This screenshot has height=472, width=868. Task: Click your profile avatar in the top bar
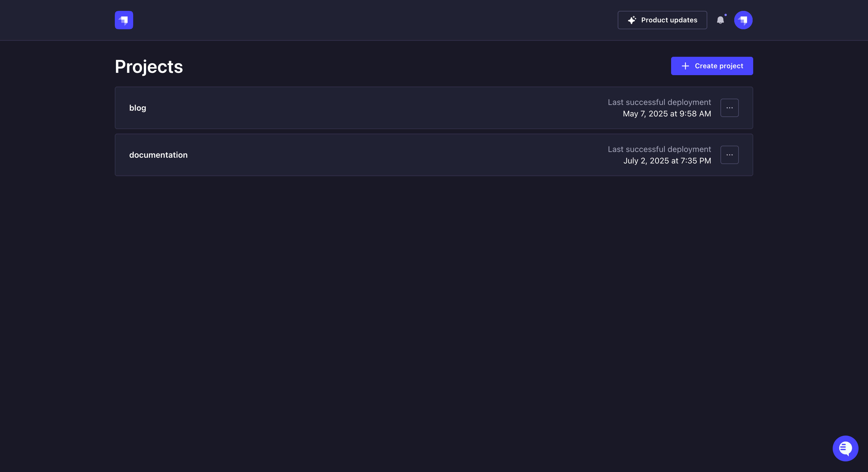743,20
